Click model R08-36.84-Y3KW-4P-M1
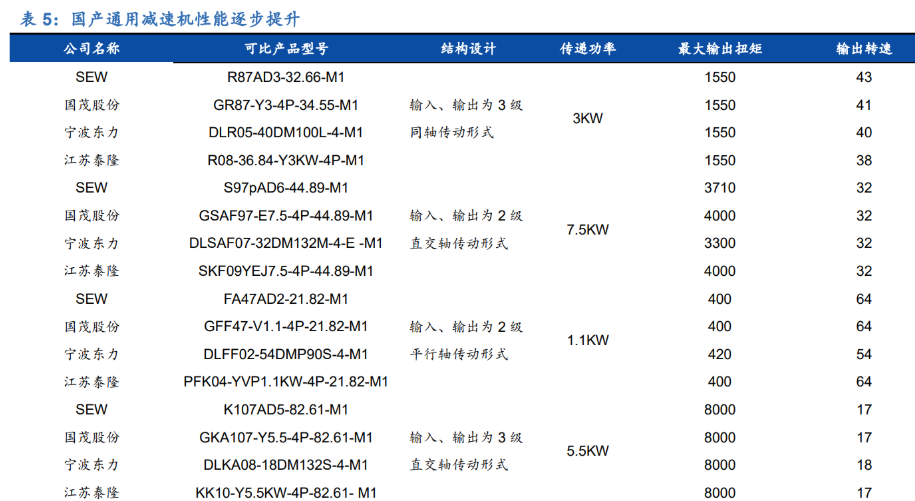Screen dimensions: 915x501 (286, 160)
